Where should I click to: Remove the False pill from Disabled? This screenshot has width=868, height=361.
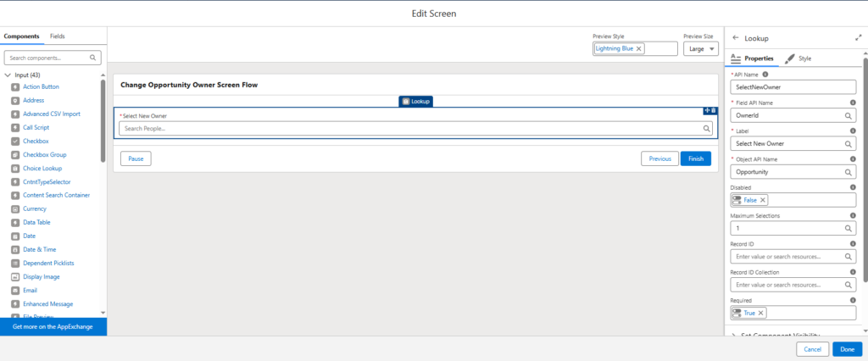coord(763,200)
